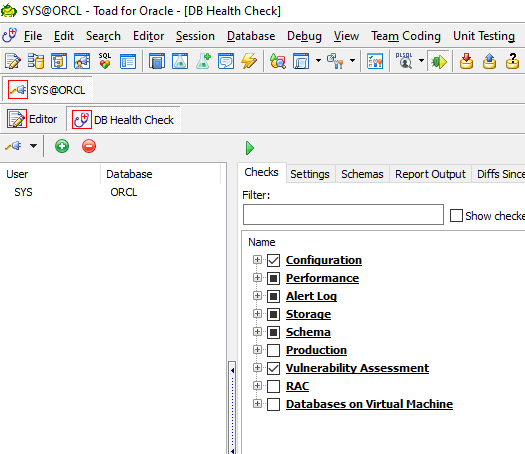Screen dimensions: 525x454
Task: Click the database icon with question mark
Action: pos(512,61)
